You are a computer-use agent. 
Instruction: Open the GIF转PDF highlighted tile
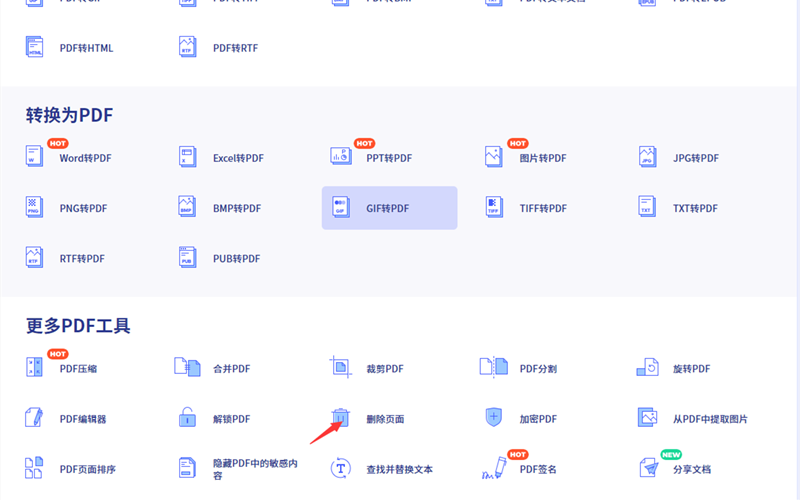point(389,208)
